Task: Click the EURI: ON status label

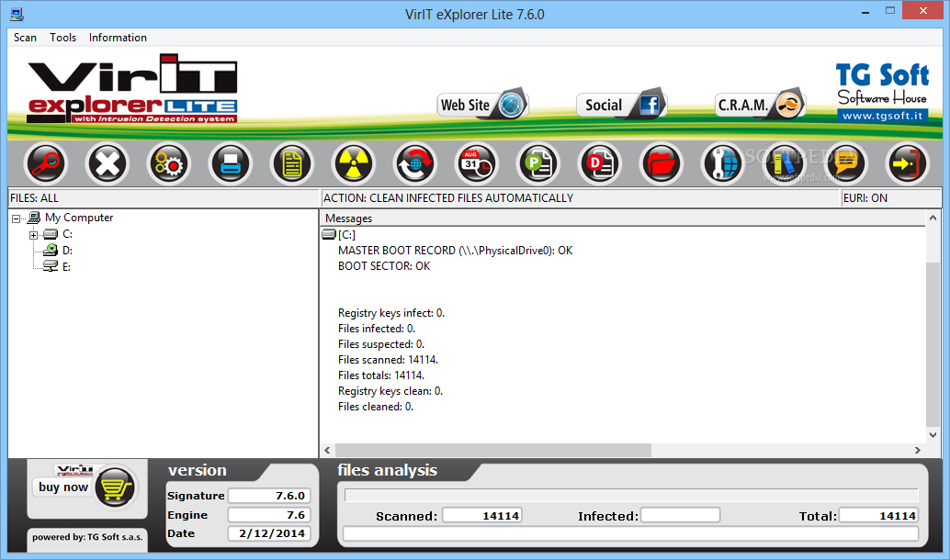Action: click(865, 198)
